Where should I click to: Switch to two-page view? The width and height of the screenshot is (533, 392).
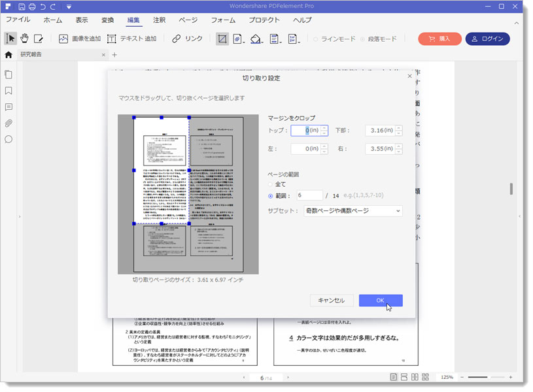[415, 377]
